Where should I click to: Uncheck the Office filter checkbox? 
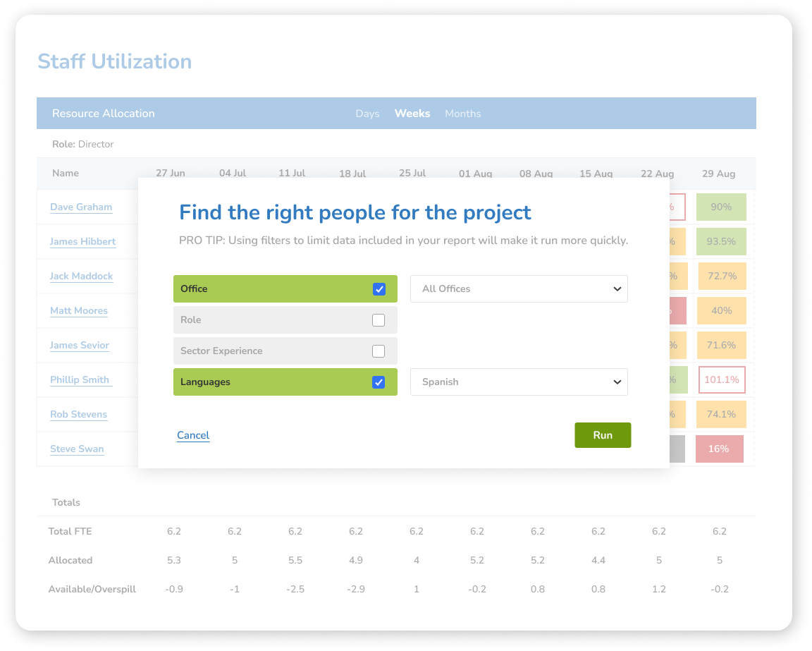[379, 288]
